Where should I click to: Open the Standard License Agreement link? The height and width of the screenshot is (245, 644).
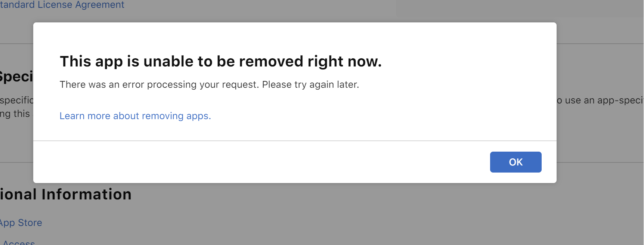pos(62,5)
